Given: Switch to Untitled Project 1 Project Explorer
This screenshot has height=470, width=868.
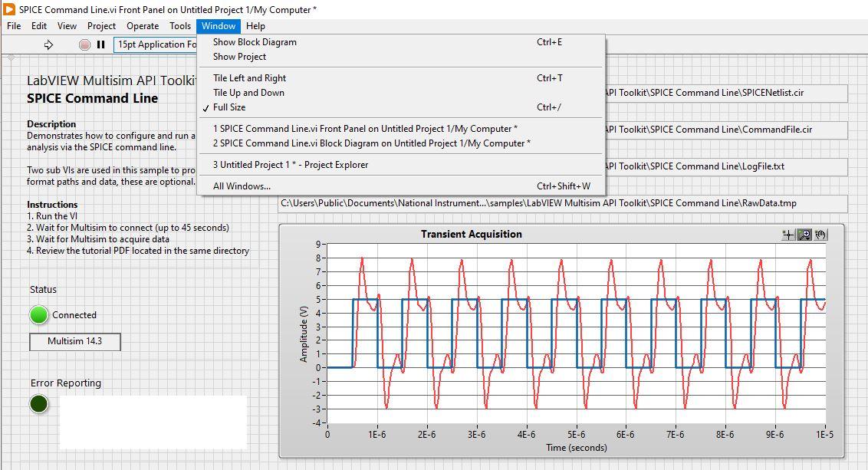Looking at the screenshot, I should 399,164.
